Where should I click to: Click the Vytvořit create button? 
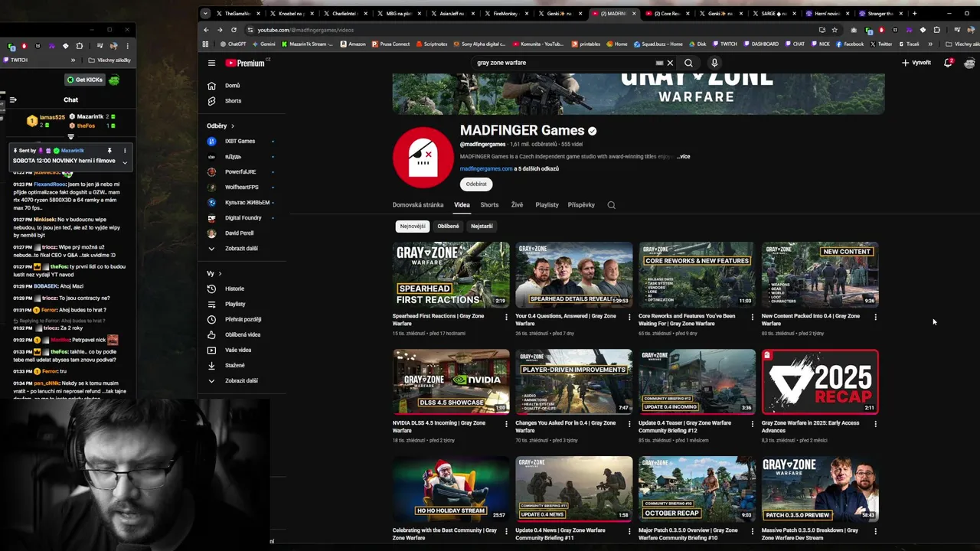[916, 63]
